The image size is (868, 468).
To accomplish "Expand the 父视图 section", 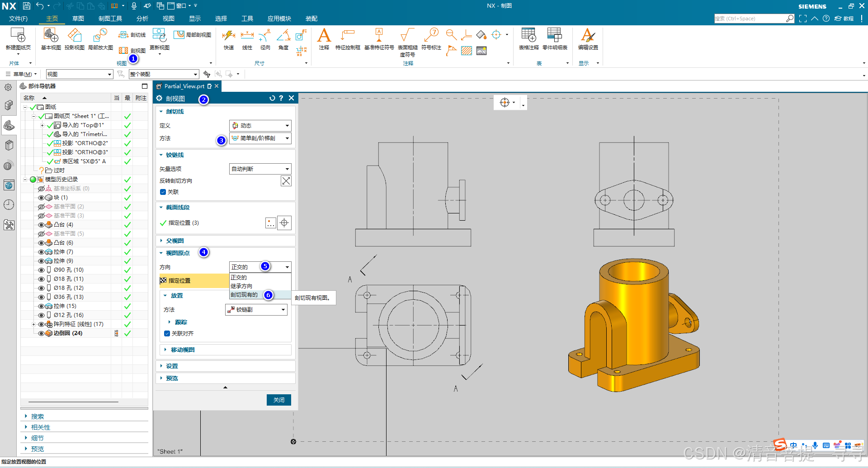I will [175, 241].
